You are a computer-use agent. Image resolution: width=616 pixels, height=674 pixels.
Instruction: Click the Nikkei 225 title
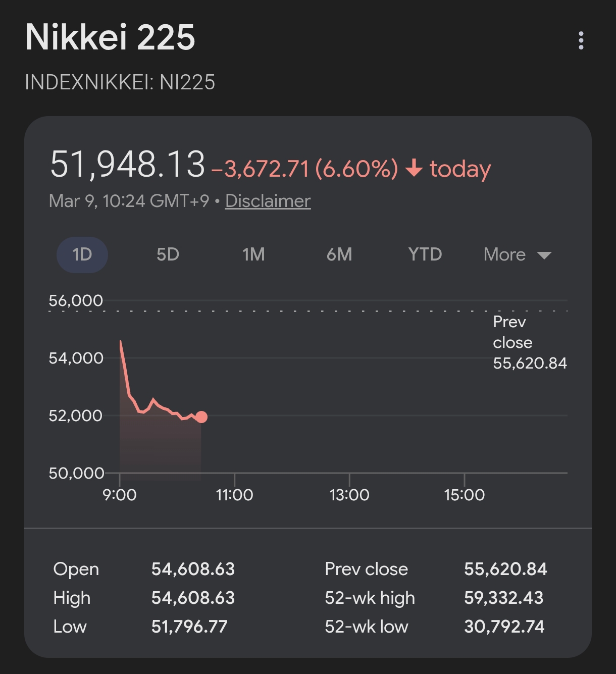click(x=110, y=37)
